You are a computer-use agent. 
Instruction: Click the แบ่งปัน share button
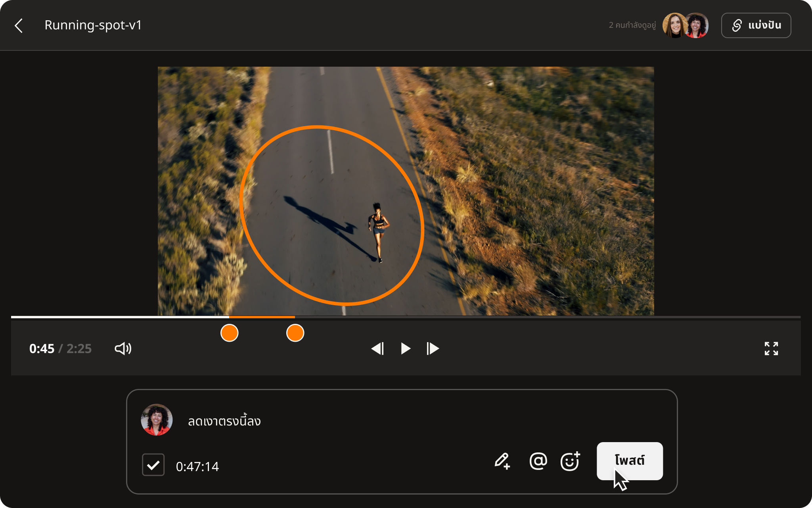756,25
